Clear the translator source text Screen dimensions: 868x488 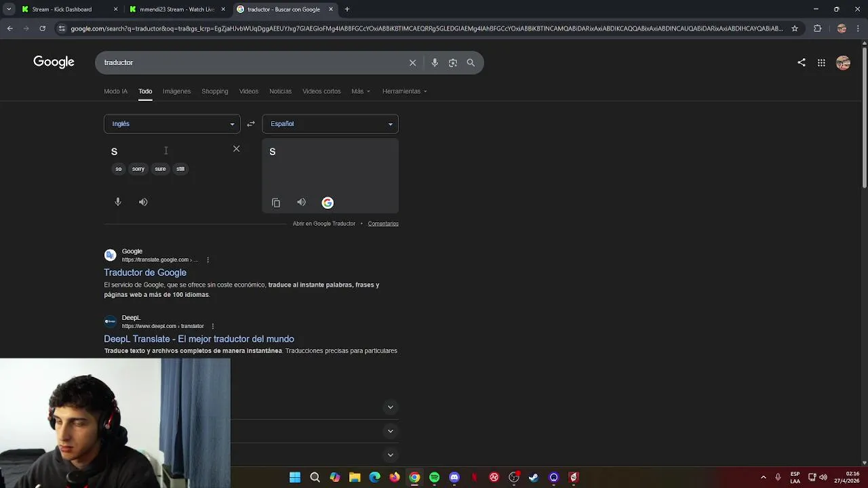coord(237,148)
